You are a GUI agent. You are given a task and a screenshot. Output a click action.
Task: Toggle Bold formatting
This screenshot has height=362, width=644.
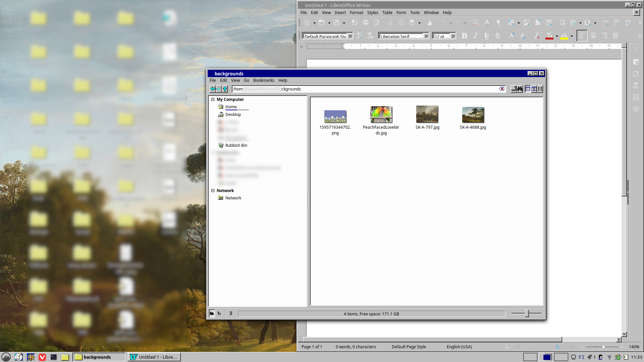(464, 36)
